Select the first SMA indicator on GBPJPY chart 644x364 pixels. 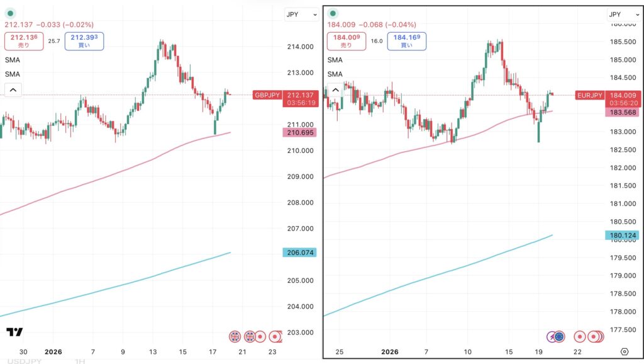pos(11,60)
